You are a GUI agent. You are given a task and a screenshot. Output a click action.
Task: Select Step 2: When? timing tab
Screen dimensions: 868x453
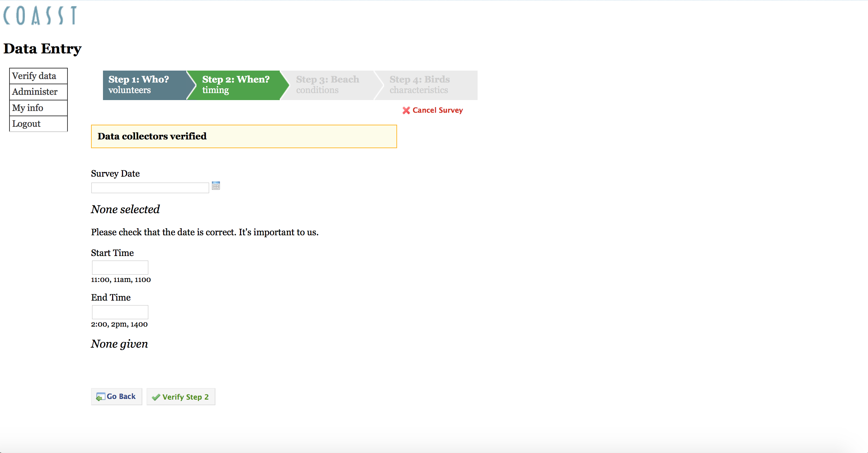(x=238, y=85)
